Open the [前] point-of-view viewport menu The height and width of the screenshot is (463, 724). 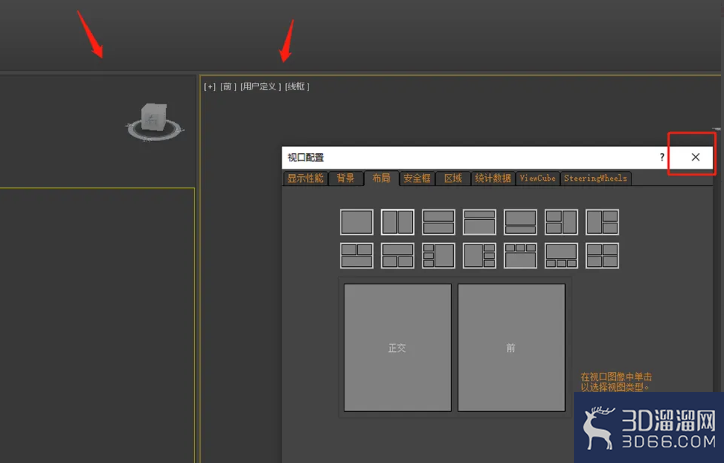228,86
